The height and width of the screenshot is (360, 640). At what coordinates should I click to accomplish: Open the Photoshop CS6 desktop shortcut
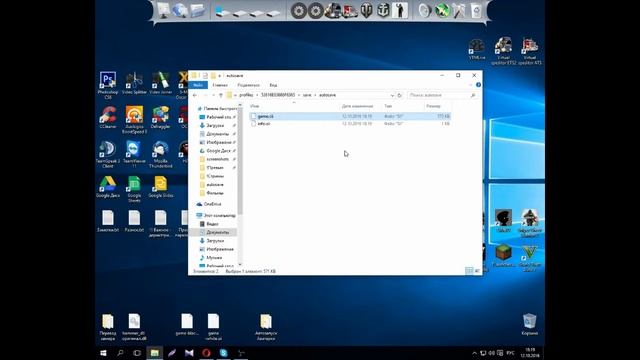click(108, 85)
